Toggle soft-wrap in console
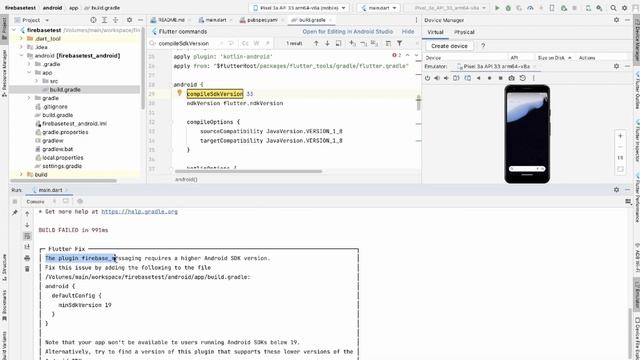The height and width of the screenshot is (360, 640). pos(27,236)
